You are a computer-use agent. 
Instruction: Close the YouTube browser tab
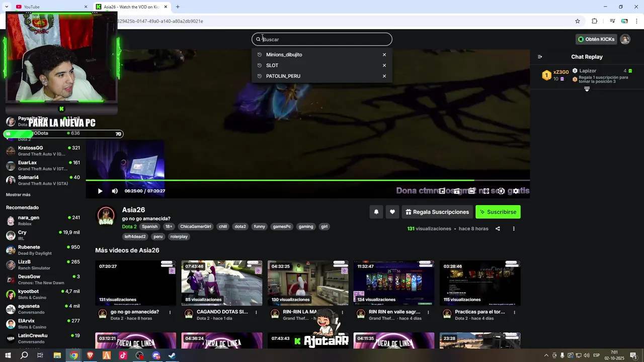point(86,7)
